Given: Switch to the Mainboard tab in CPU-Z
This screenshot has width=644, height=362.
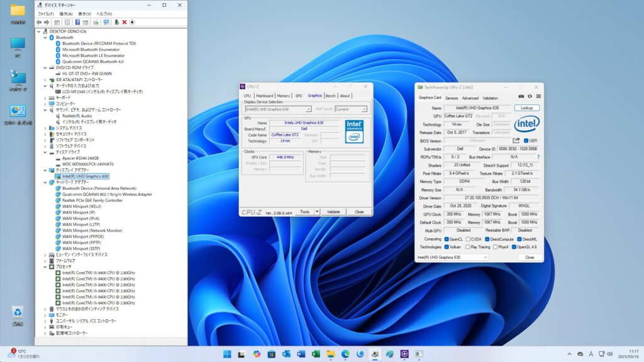Looking at the screenshot, I should pyautogui.click(x=264, y=96).
